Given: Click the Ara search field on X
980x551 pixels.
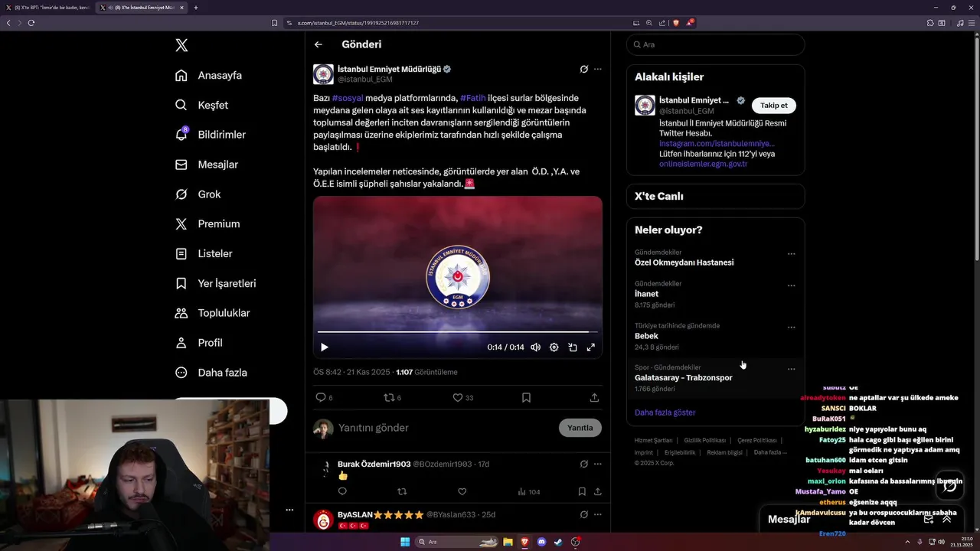Looking at the screenshot, I should point(715,44).
